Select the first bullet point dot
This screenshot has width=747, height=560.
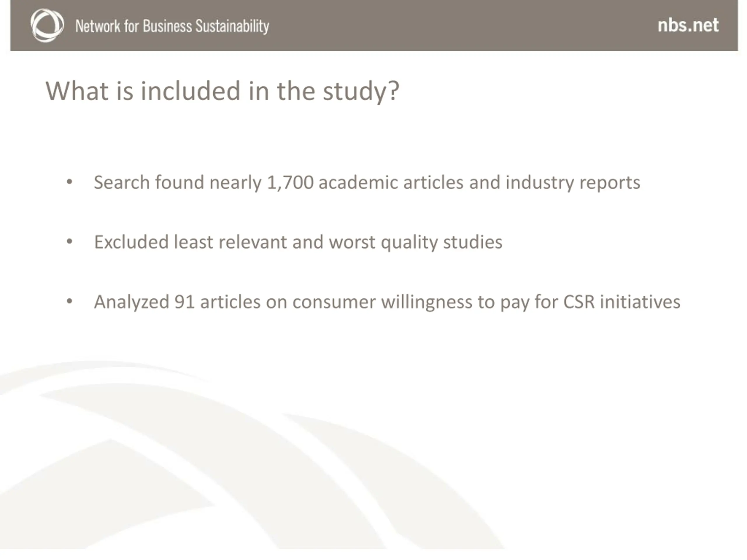[69, 182]
